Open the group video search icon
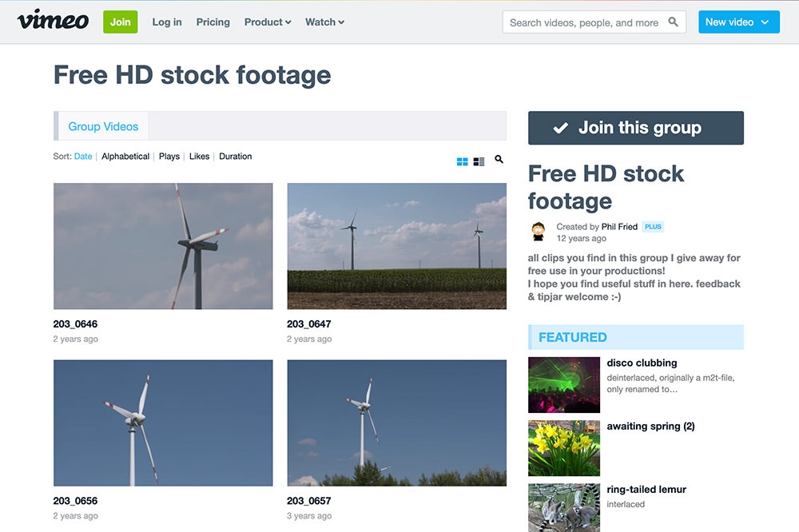Viewport: 799px width, 532px height. pos(499,160)
